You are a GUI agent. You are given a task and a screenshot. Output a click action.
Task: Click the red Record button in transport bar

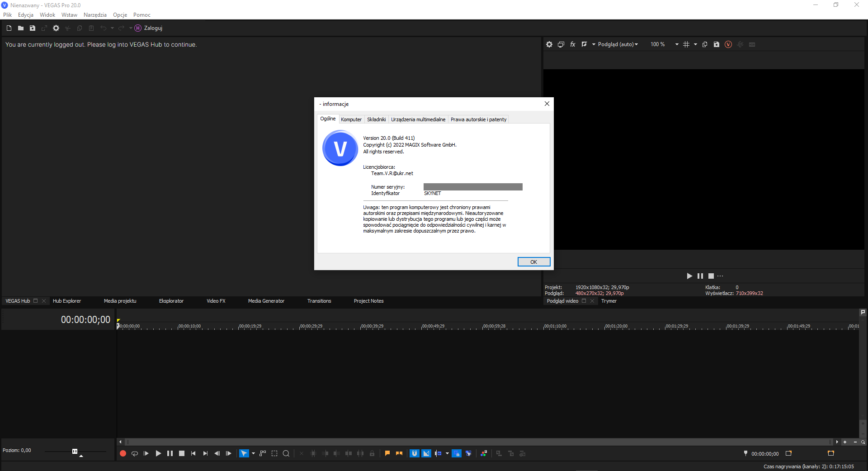coord(123,453)
